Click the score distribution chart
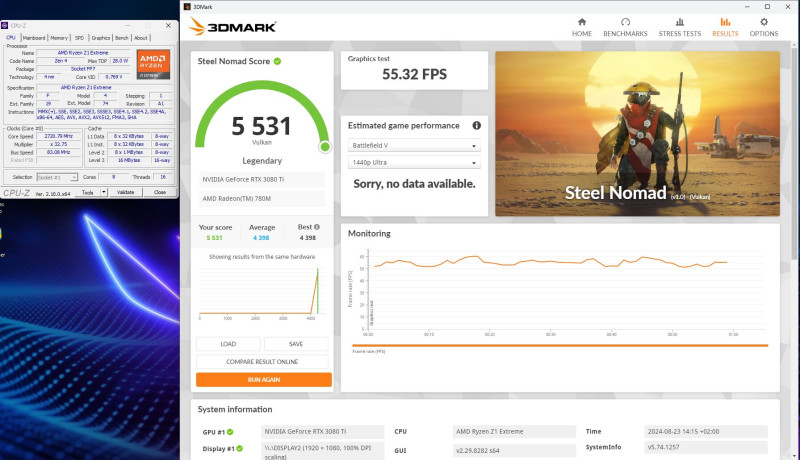The height and width of the screenshot is (460, 800). (262, 292)
